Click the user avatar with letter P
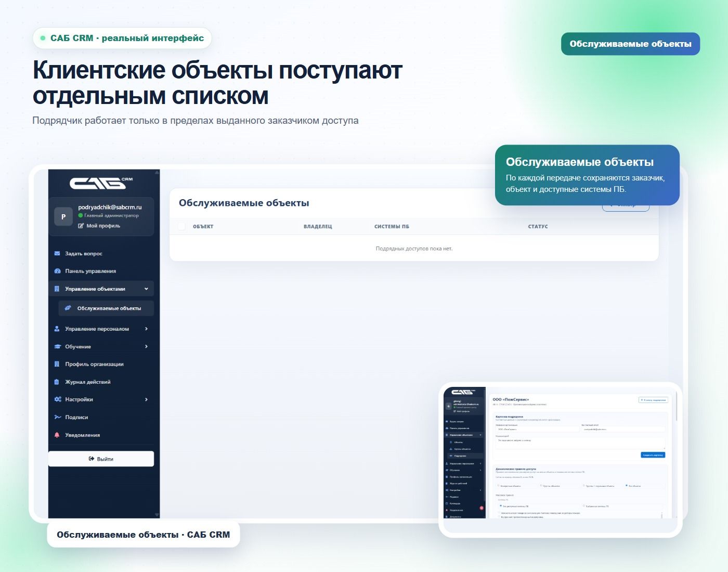This screenshot has height=572, width=728. pos(63,217)
